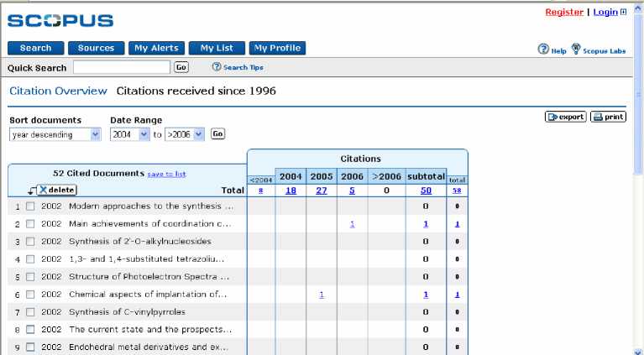Click the save to list link
The height and width of the screenshot is (355, 644).
point(166,174)
